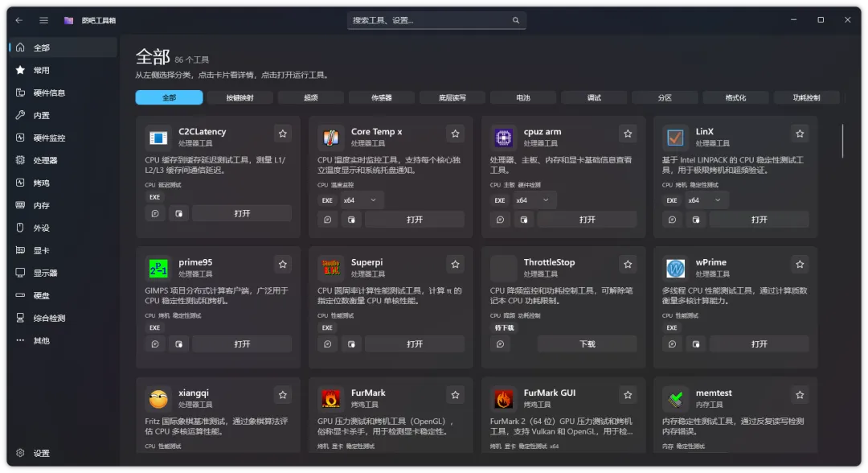868x473 pixels.
Task: Click the comment bubble icon on Core Temp x card
Action: point(328,220)
